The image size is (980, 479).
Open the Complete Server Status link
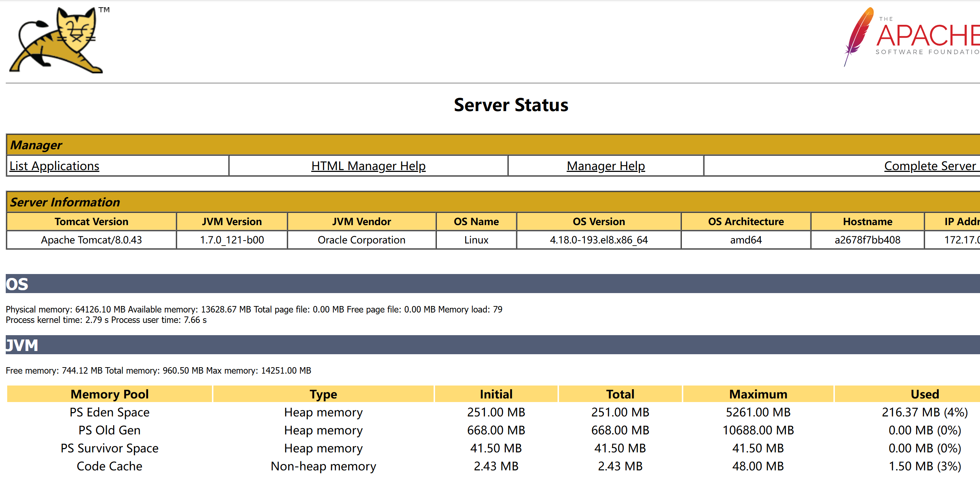932,166
